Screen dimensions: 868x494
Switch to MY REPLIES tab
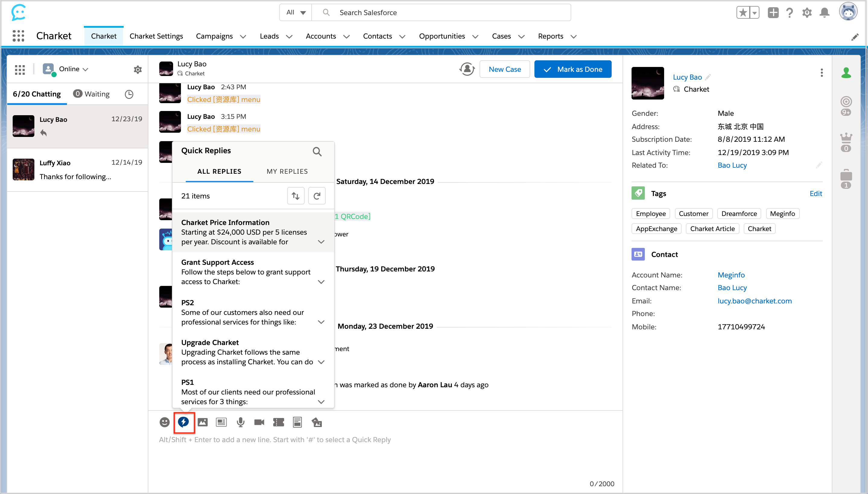click(x=287, y=171)
